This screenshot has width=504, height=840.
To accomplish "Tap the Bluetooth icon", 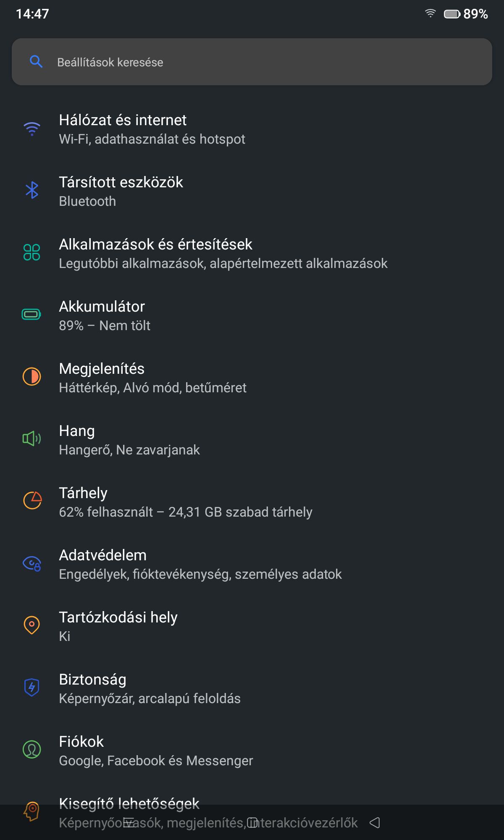I will (32, 191).
